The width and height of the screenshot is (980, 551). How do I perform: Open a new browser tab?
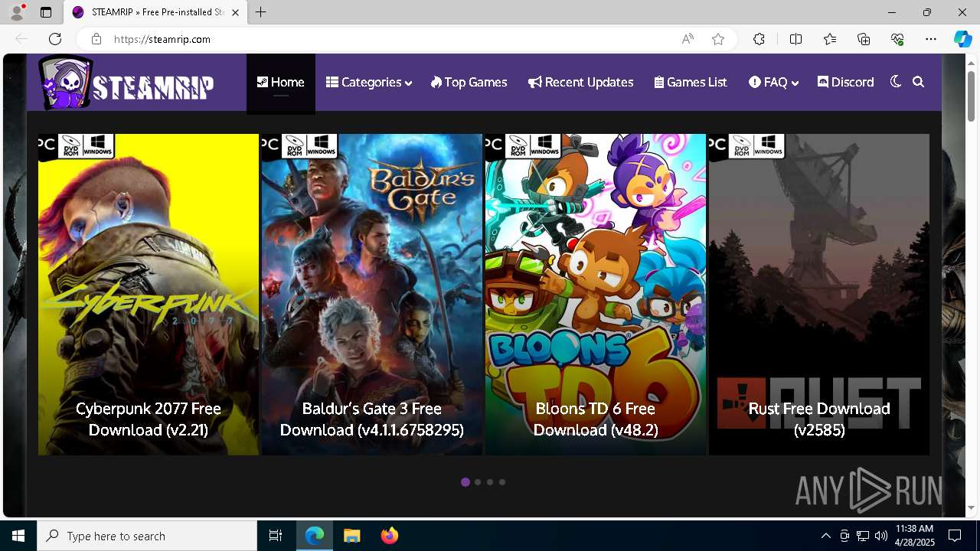tap(261, 12)
